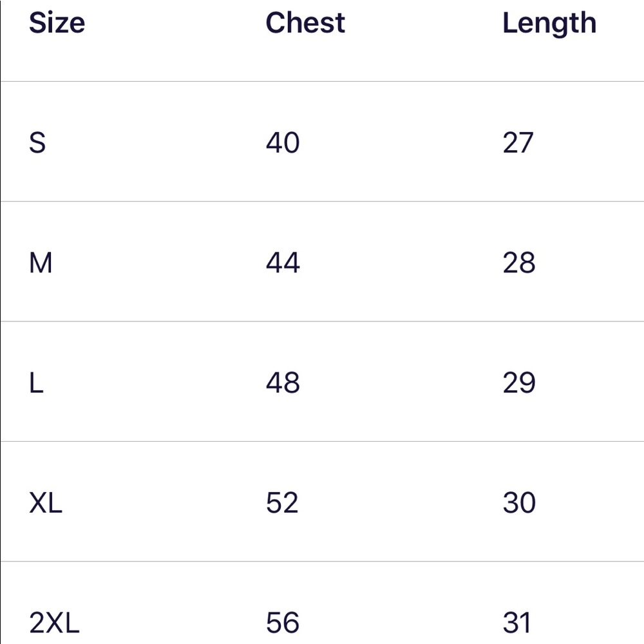Screen dimensions: 644x644
Task: Select the M size cell
Action: pos(41,263)
